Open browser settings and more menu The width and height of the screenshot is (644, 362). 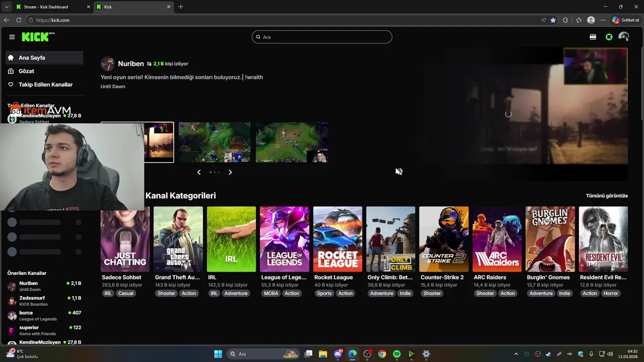603,20
